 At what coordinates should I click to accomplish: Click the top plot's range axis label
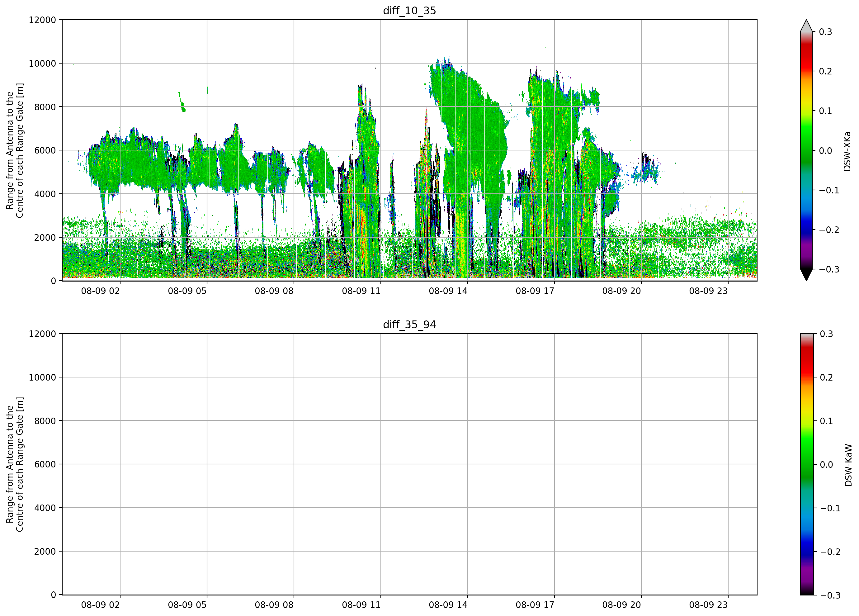pyautogui.click(x=14, y=150)
